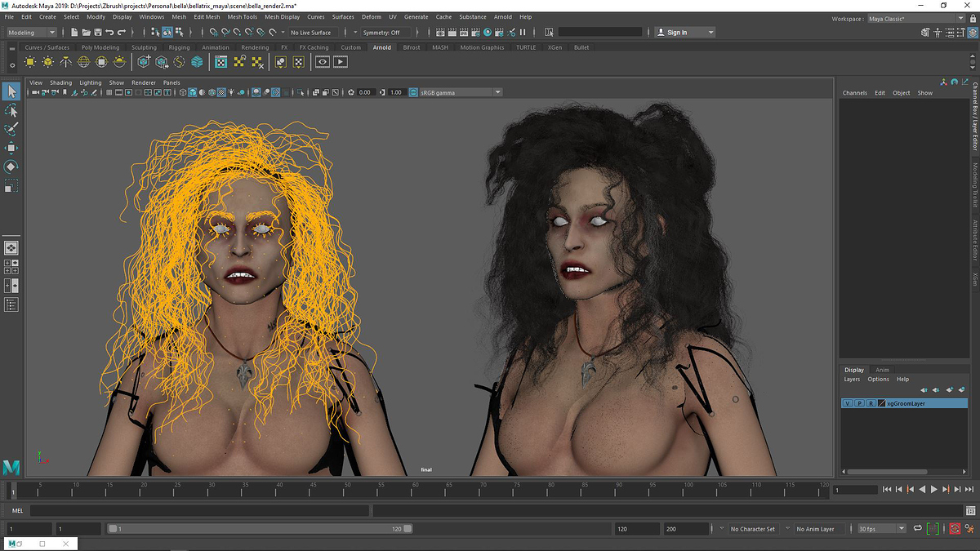Create an Arnold StandIn from shelf
The width and height of the screenshot is (980, 551).
point(144,61)
